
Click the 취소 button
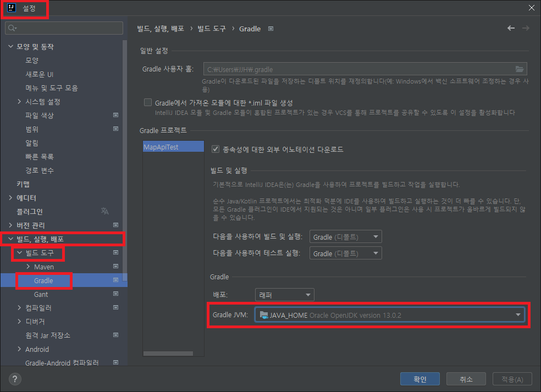466,379
